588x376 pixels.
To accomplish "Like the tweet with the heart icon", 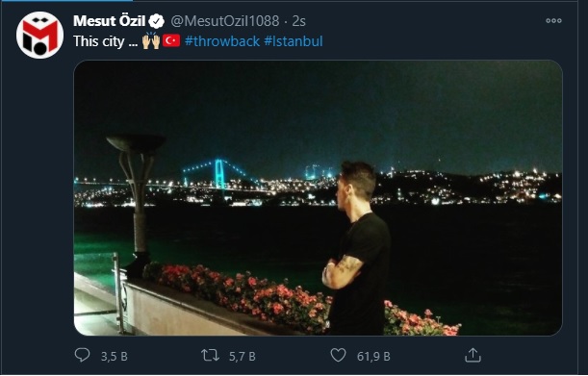I will (x=338, y=355).
